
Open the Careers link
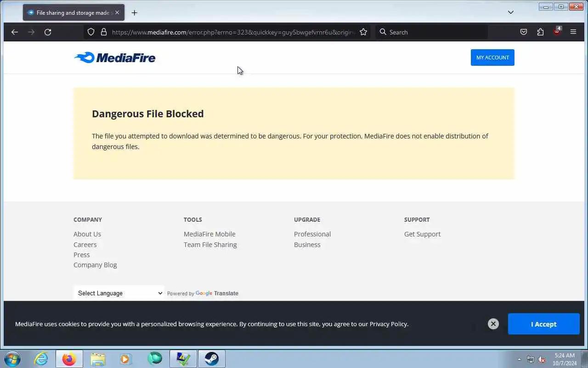click(85, 245)
